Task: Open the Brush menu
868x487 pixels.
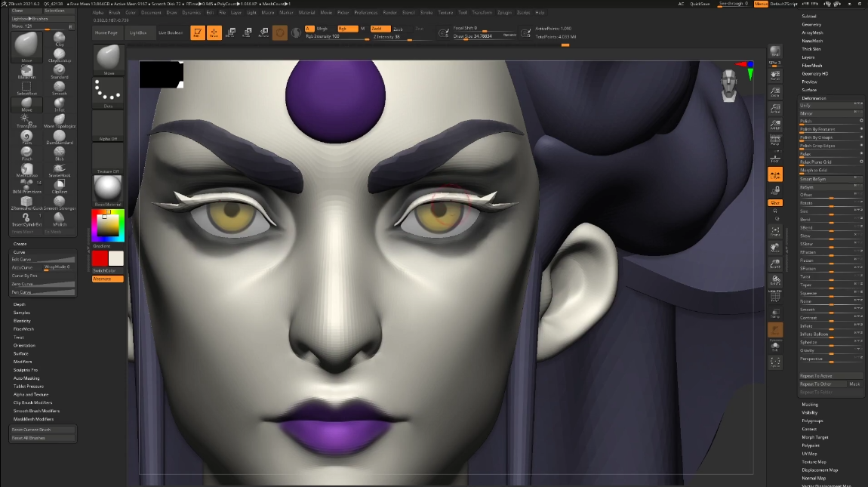Action: click(x=115, y=12)
